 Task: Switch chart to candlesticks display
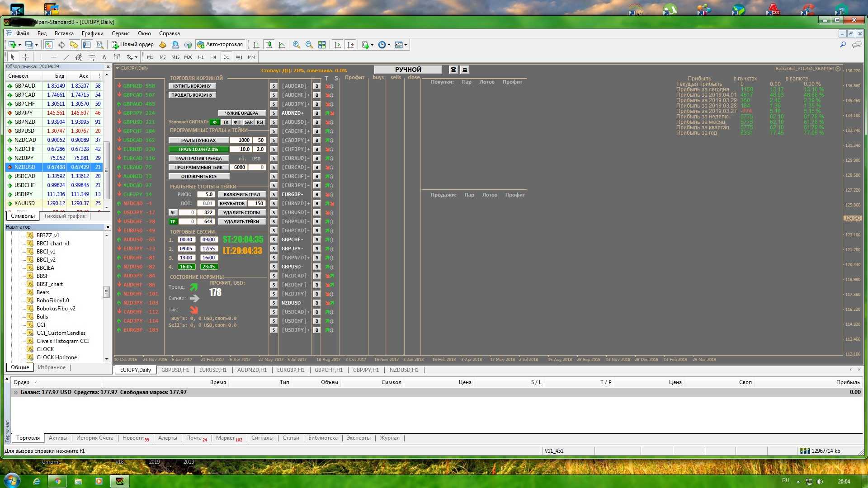[269, 45]
